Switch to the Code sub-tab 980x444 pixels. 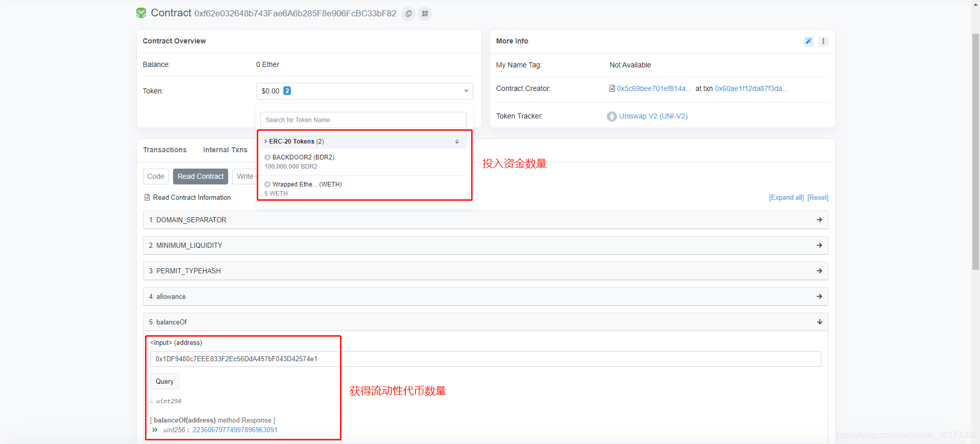(x=156, y=176)
